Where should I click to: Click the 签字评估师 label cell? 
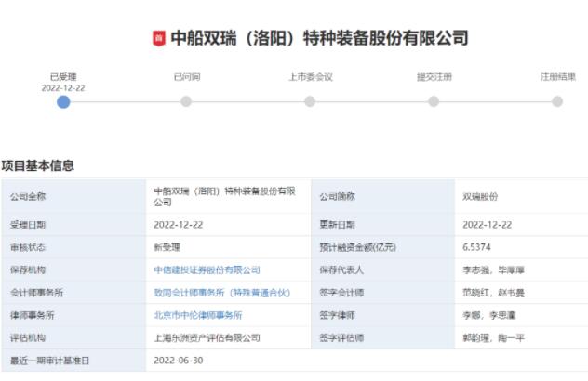(383, 337)
